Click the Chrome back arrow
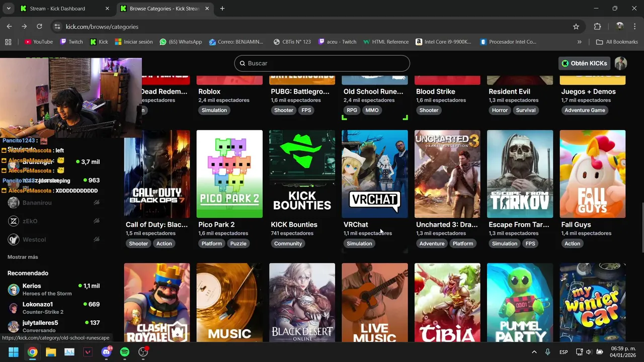Image resolution: width=644 pixels, height=362 pixels. [9, 27]
